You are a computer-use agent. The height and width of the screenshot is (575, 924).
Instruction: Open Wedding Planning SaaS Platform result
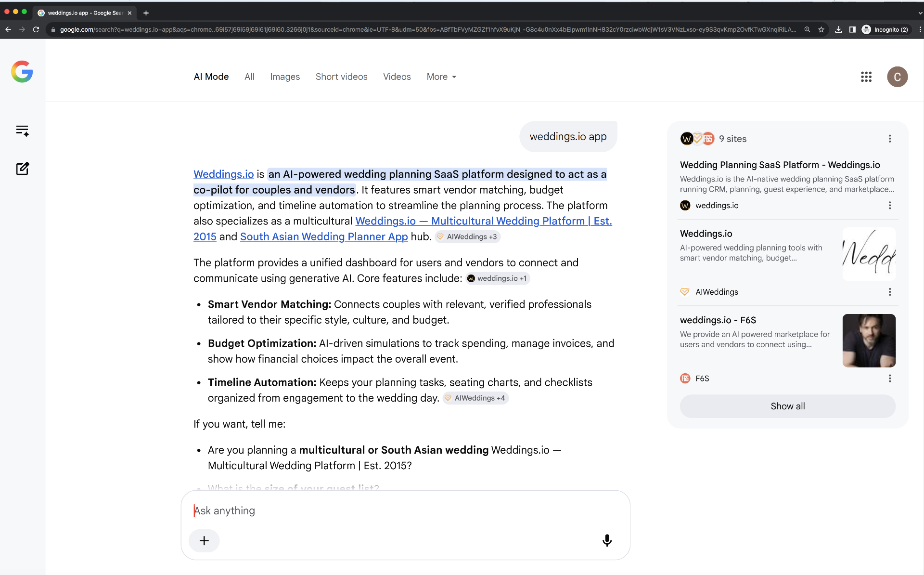coord(780,165)
